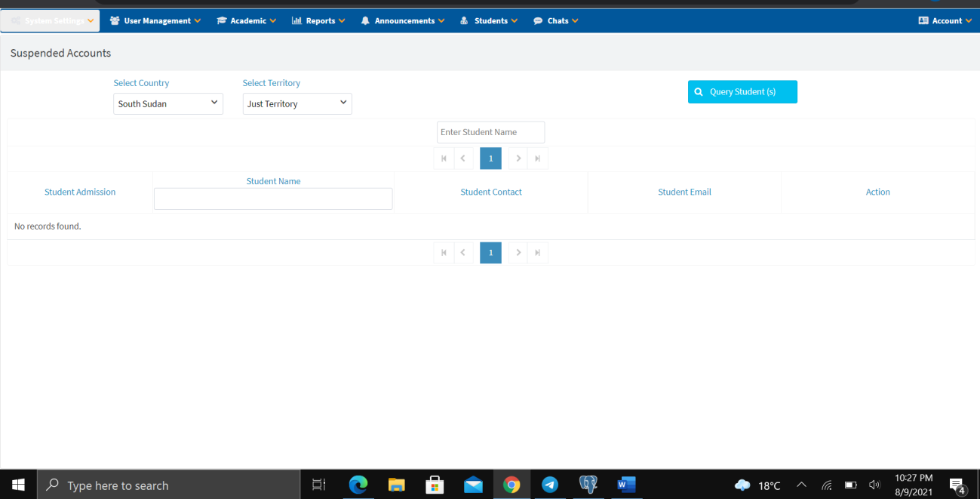The width and height of the screenshot is (980, 499).
Task: Open the Reports menu
Action: point(318,21)
